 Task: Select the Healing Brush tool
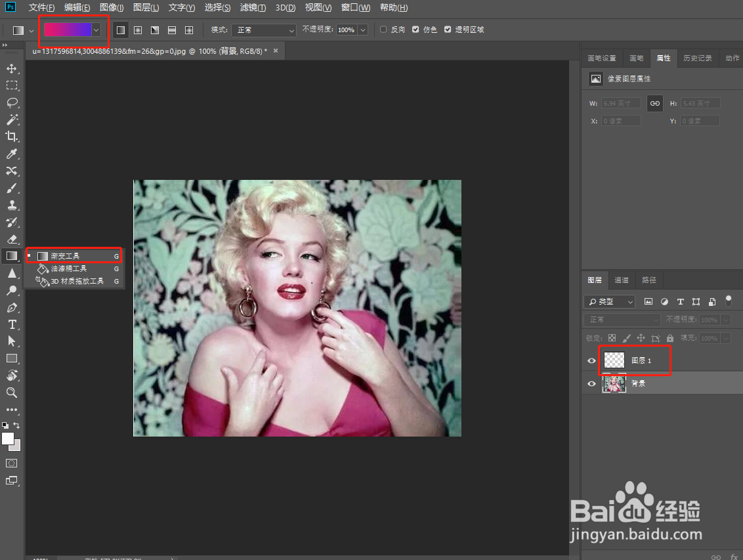click(12, 171)
